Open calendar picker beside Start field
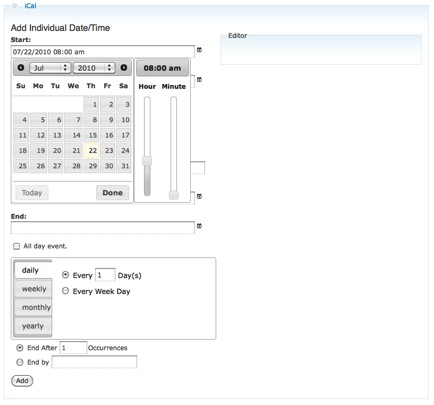 199,50
